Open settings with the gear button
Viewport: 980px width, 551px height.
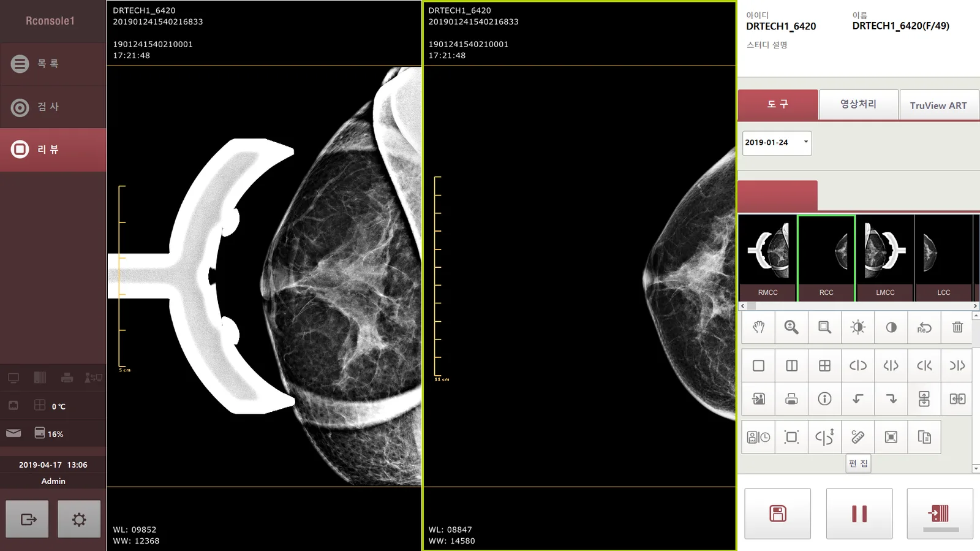click(x=79, y=519)
